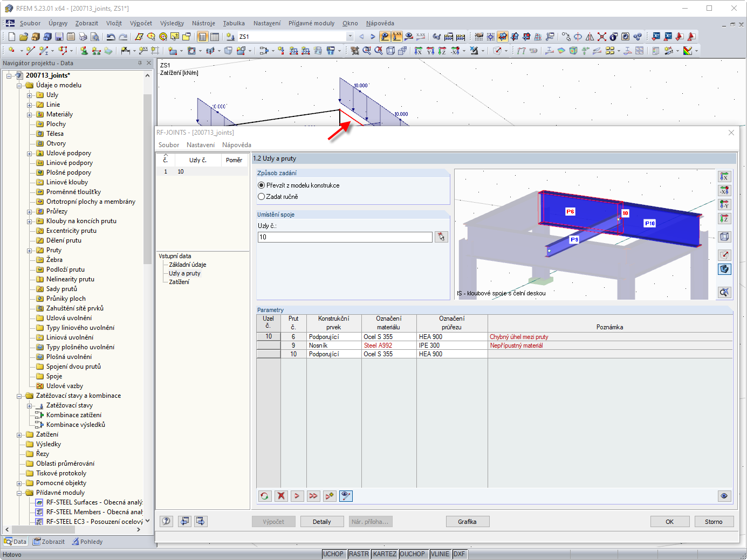747x560 pixels.
Task: Click the green refresh icon below parameter table
Action: pyautogui.click(x=265, y=496)
